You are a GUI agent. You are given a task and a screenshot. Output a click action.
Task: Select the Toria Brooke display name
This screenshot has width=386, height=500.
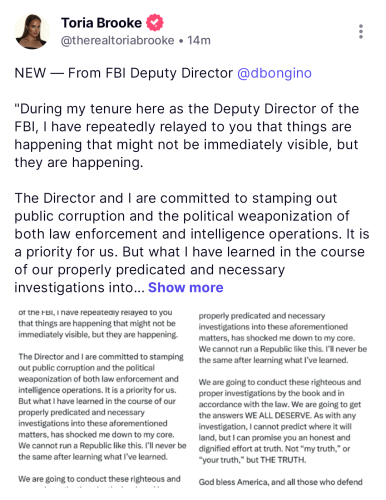(x=101, y=23)
